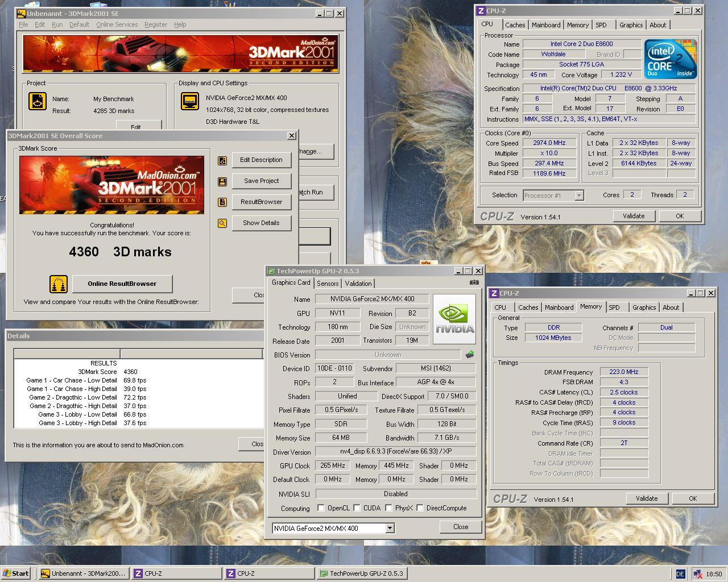Click the Core Speed value in CPU-Z
This screenshot has width=728, height=582.
pyautogui.click(x=549, y=143)
